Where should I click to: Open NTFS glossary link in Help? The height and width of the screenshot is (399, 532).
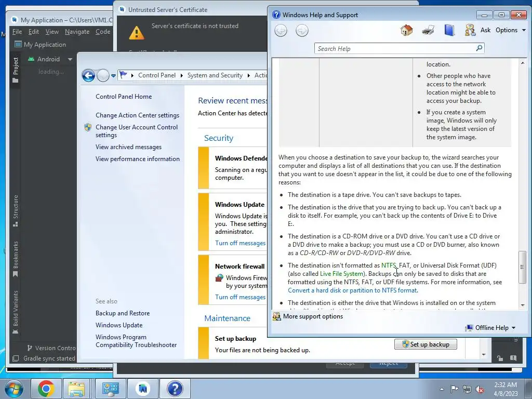389,265
